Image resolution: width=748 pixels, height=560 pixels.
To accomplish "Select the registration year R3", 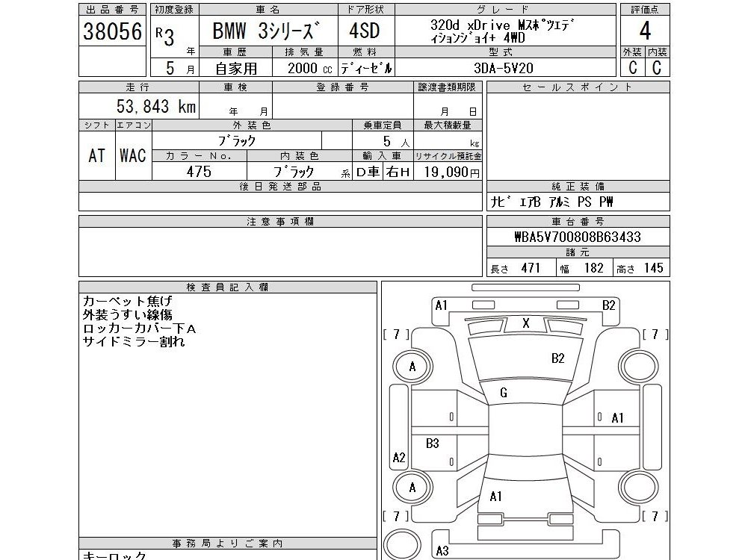I will [x=164, y=35].
